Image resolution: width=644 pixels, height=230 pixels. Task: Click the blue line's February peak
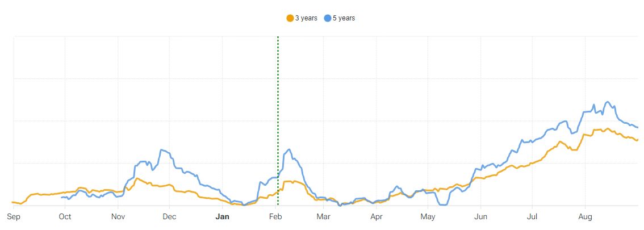[290, 149]
